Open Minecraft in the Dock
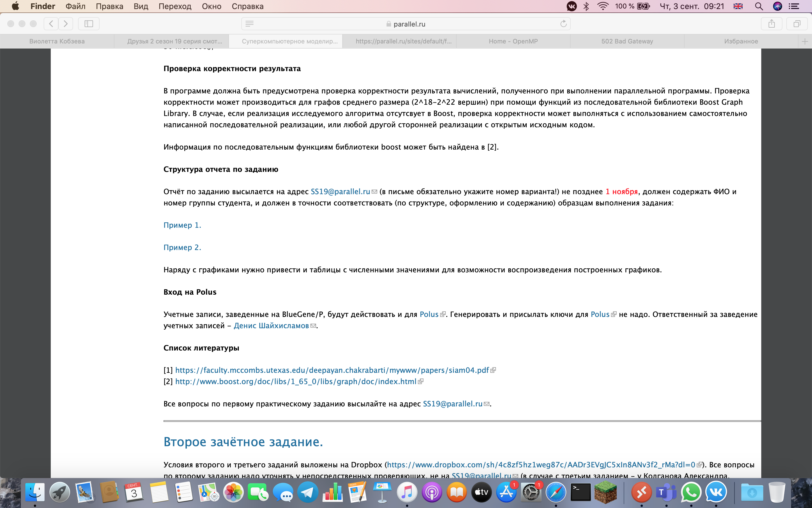Viewport: 812px width, 508px height. click(x=606, y=492)
